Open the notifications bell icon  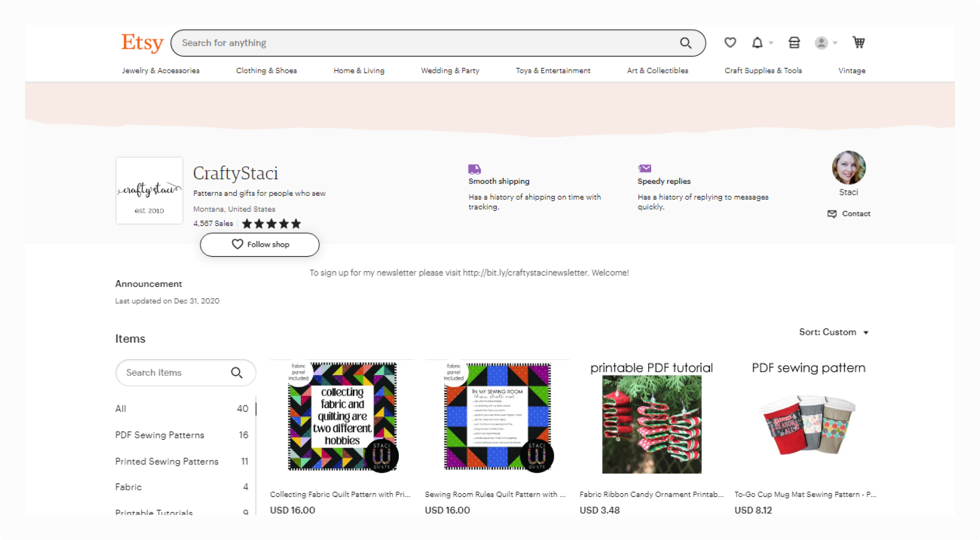757,43
